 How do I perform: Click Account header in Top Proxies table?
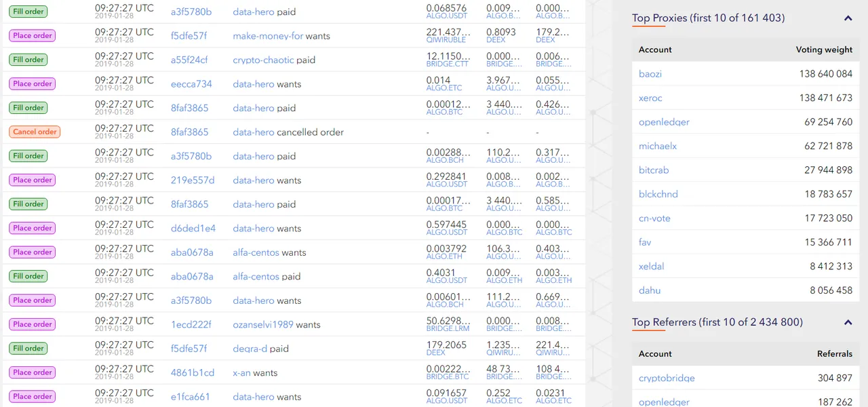655,50
